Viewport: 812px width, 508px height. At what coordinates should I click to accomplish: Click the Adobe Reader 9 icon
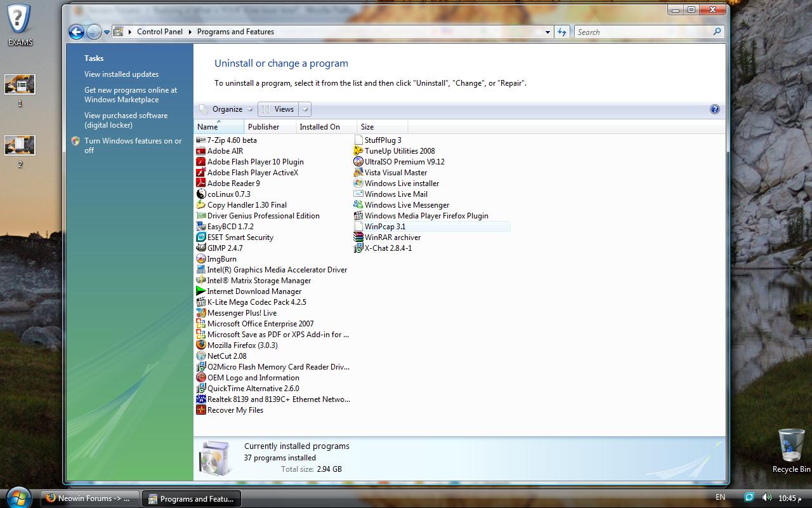[x=201, y=183]
